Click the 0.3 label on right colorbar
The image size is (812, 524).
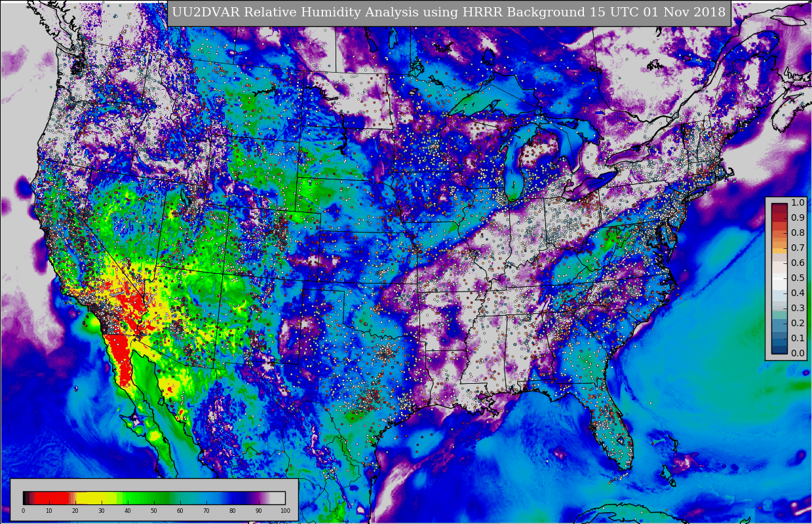pos(798,308)
